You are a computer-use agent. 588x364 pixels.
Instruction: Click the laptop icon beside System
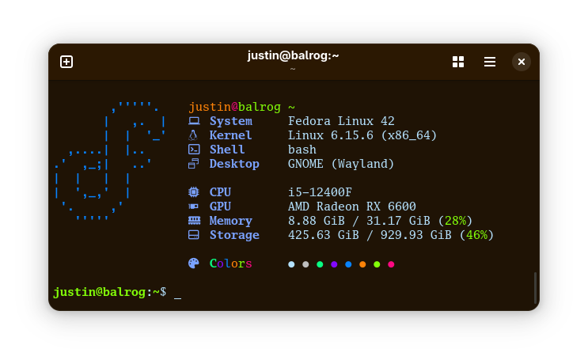[x=194, y=121]
